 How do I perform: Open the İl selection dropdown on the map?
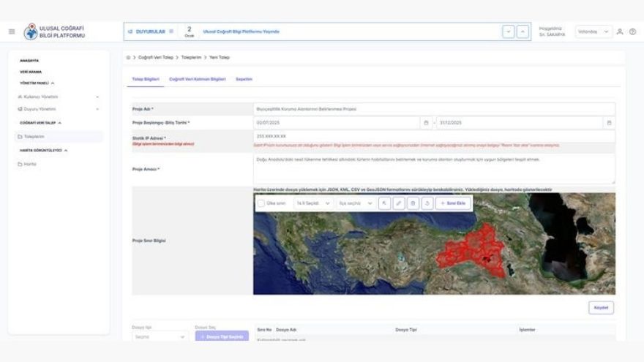pyautogui.click(x=312, y=203)
